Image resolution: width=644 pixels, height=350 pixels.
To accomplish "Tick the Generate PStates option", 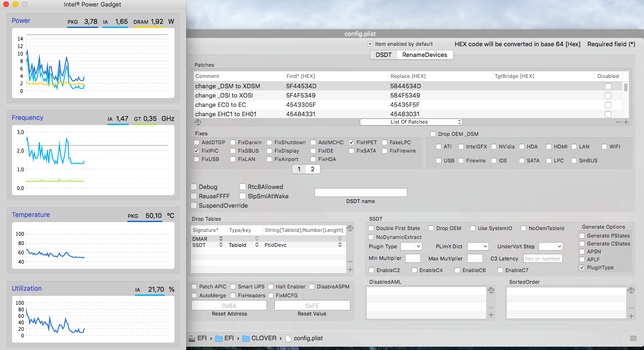I will 582,236.
